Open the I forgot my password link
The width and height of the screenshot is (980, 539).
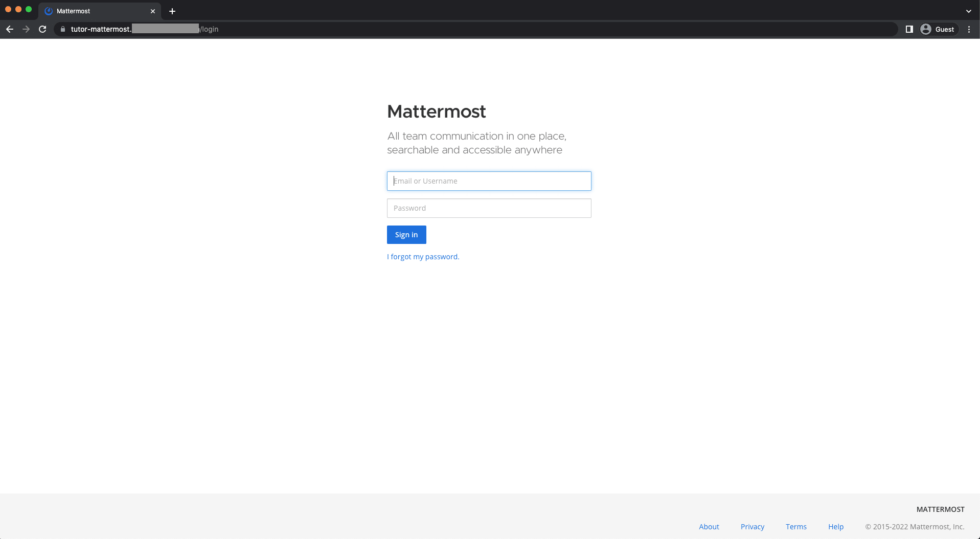423,257
